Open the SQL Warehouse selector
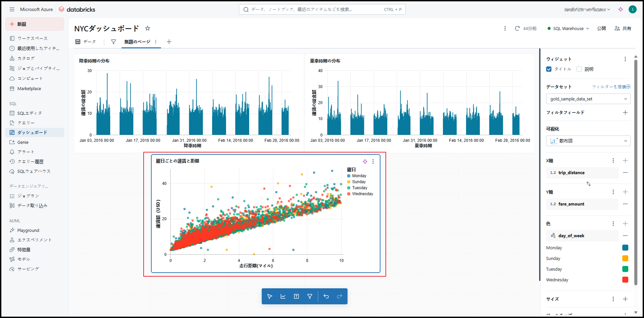 point(568,28)
